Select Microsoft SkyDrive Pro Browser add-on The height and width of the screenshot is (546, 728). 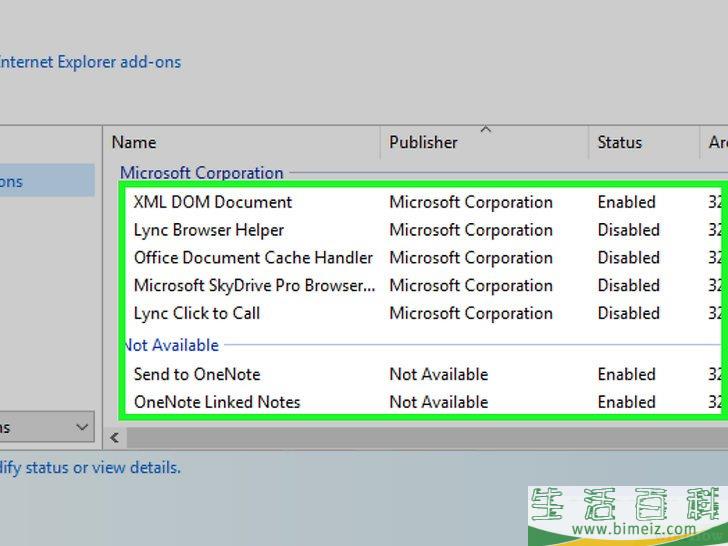pyautogui.click(x=254, y=286)
